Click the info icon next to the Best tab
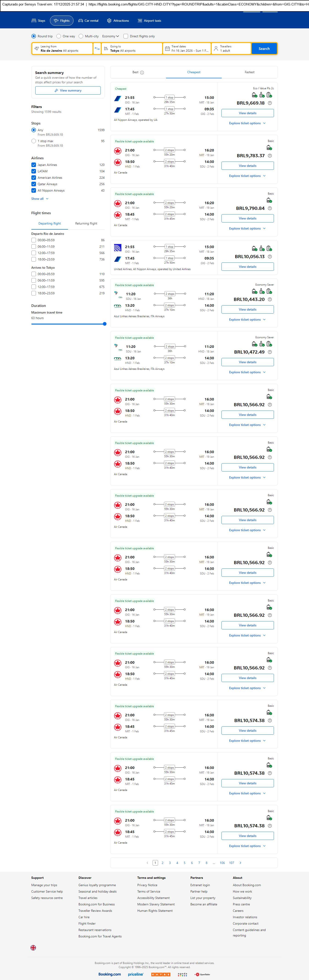Viewport: 309px width, 980px height. click(x=142, y=73)
